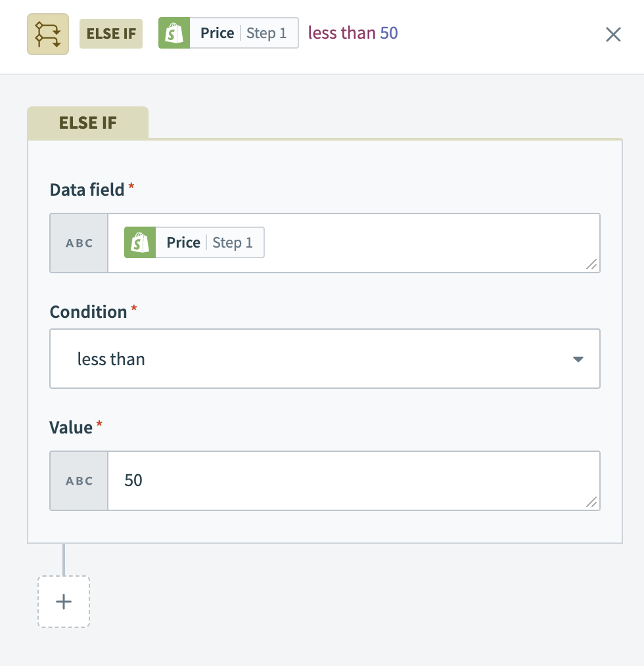644x666 pixels.
Task: Select the ELSE IF tab
Action: [88, 123]
